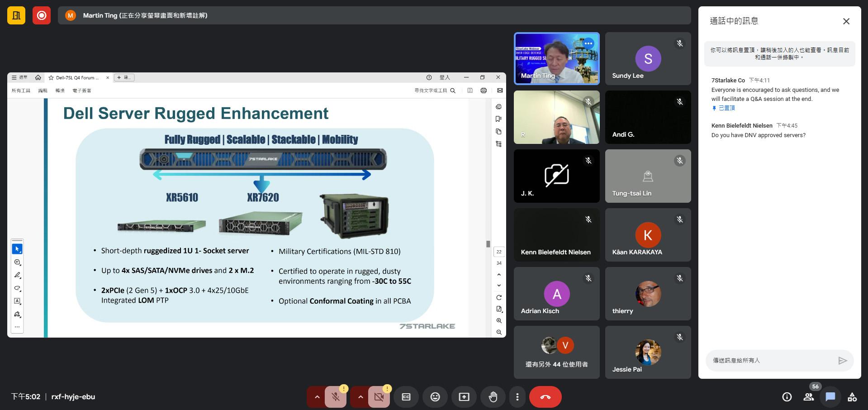Viewport: 868px width, 410px height.
Task: Click the PDF vertical scrollbar thumb
Action: coord(488,244)
